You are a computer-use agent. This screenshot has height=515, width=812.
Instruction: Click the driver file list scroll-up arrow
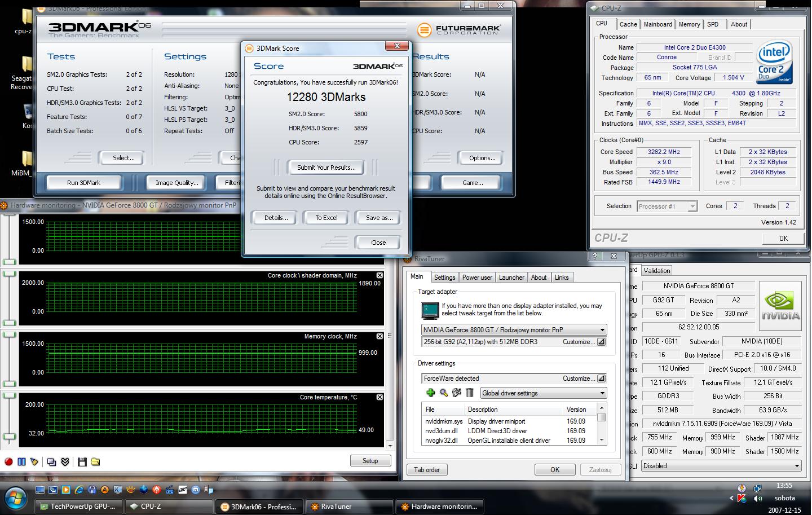(602, 407)
